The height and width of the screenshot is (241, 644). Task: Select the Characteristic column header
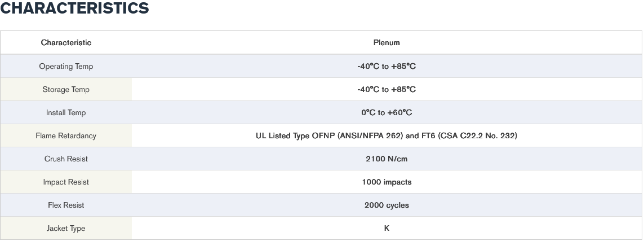coord(66,42)
